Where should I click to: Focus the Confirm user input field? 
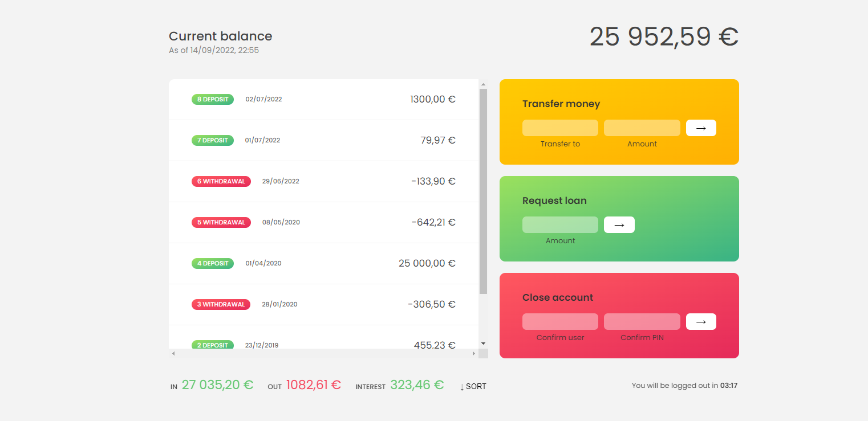tap(560, 322)
